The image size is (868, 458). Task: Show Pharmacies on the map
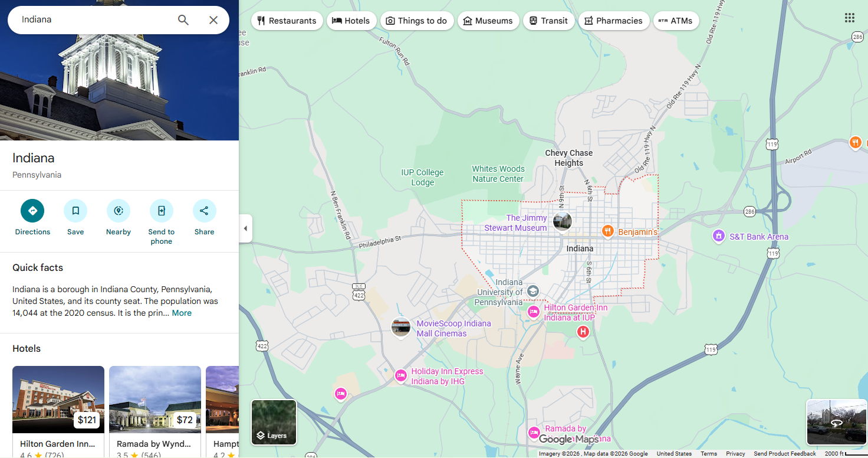614,21
